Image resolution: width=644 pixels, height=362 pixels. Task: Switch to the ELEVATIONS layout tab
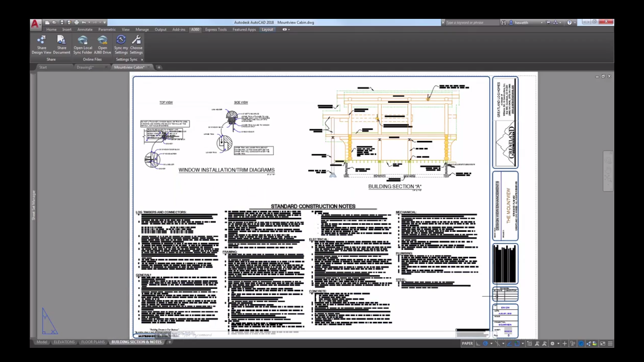[x=64, y=342]
